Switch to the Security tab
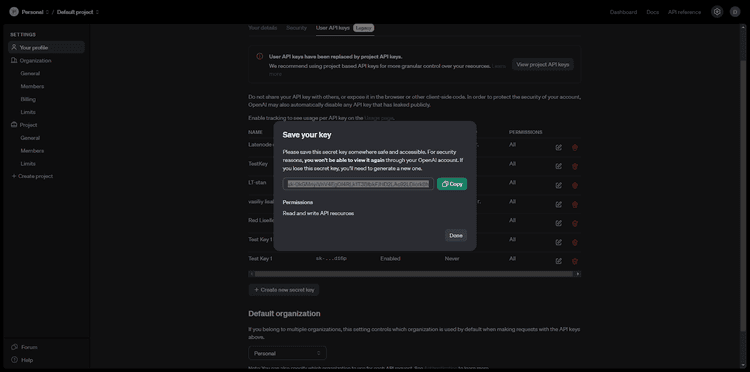The image size is (750, 372). pos(297,28)
